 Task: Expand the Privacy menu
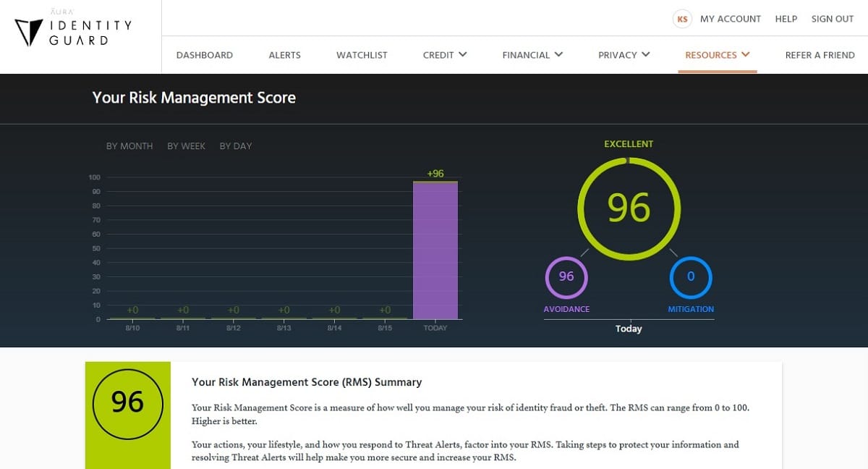[624, 55]
